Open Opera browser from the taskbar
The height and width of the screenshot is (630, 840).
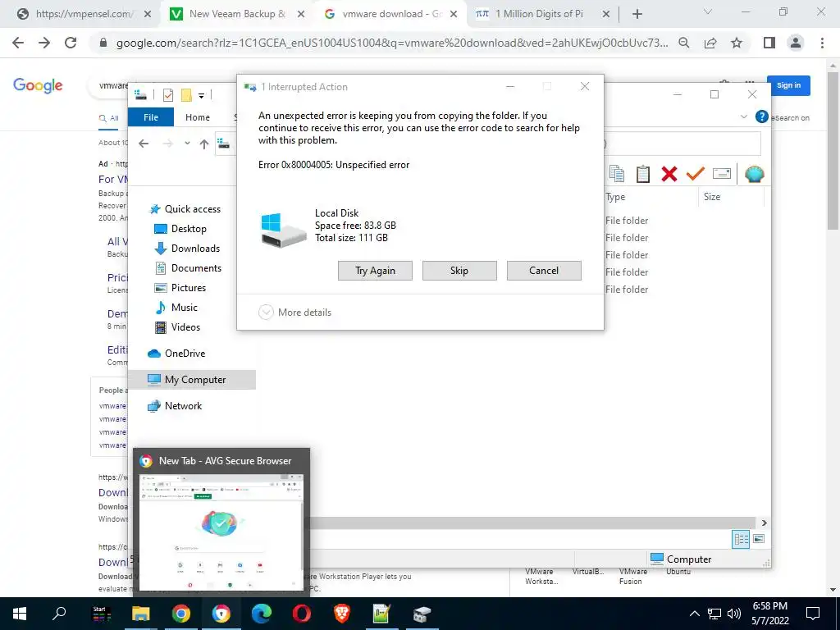coord(302,614)
